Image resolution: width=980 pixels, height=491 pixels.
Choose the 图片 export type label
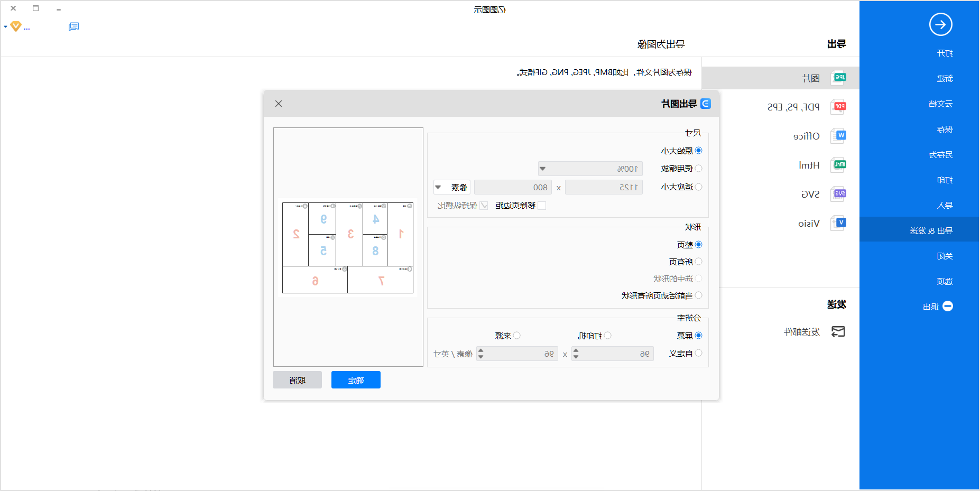coord(811,78)
